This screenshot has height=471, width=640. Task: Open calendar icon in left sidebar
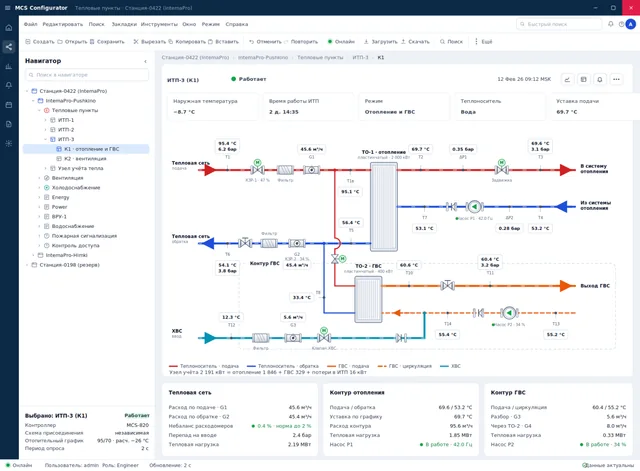9,105
